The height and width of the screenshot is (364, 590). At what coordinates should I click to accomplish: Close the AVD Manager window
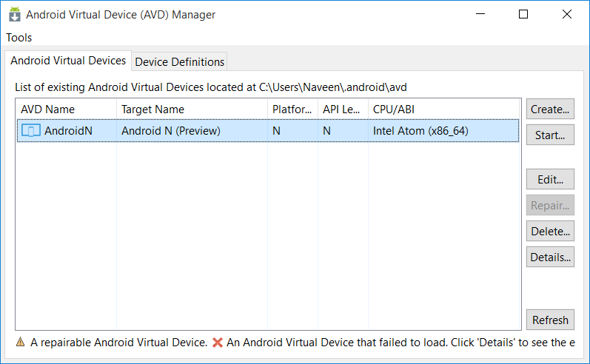567,14
